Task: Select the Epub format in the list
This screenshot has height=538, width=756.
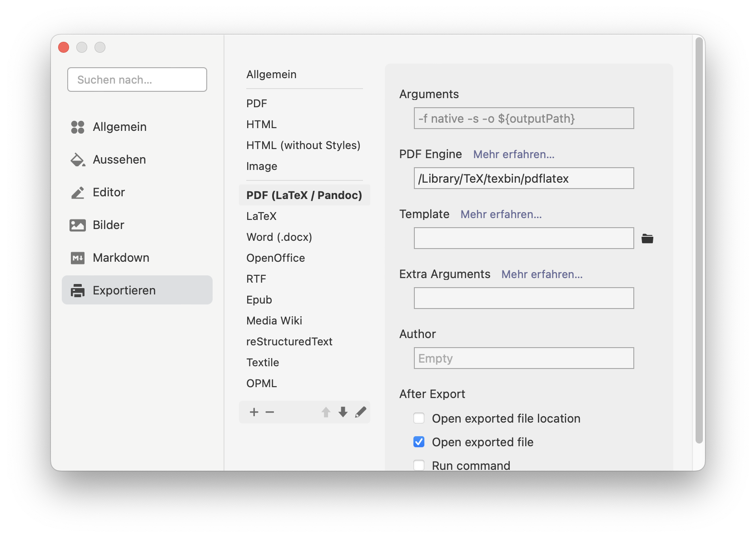Action: pos(259,299)
